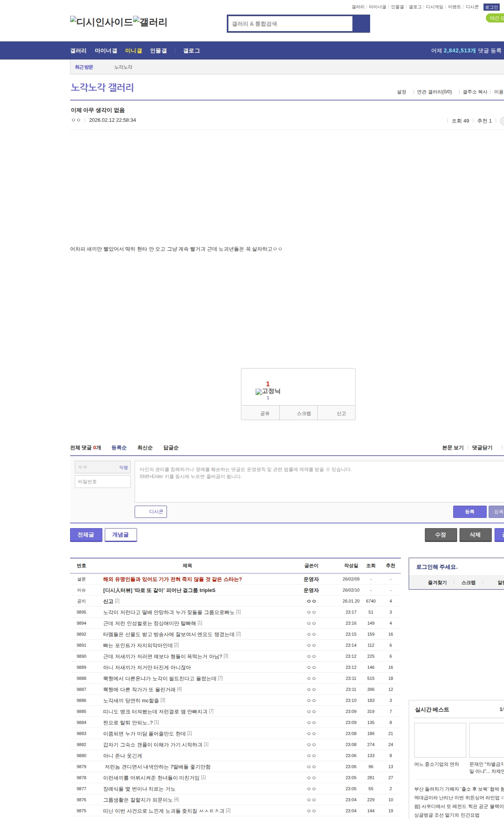Viewport: 504px width, 819px height.
Task: Sort comments by 답글순
Action: click(x=171, y=448)
